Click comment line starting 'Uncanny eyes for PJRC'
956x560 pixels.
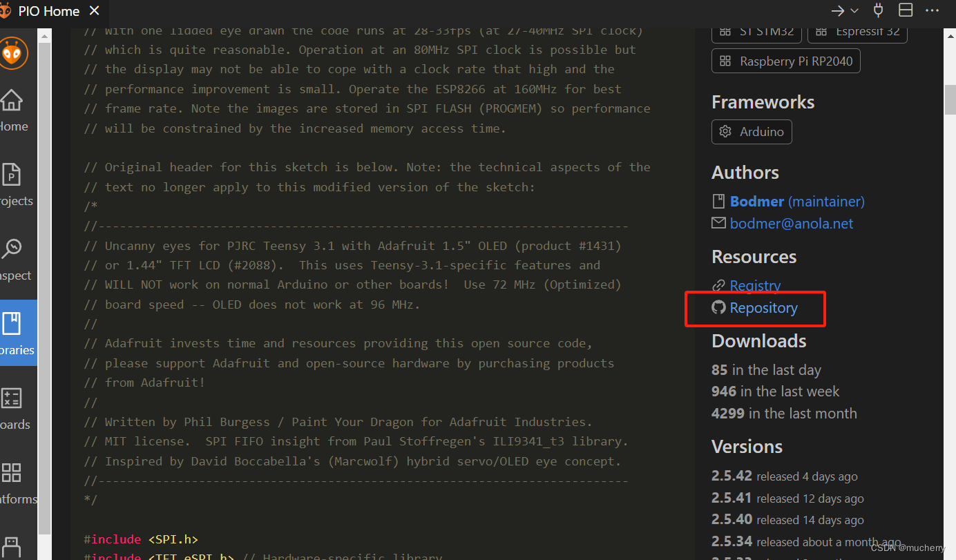[352, 246]
